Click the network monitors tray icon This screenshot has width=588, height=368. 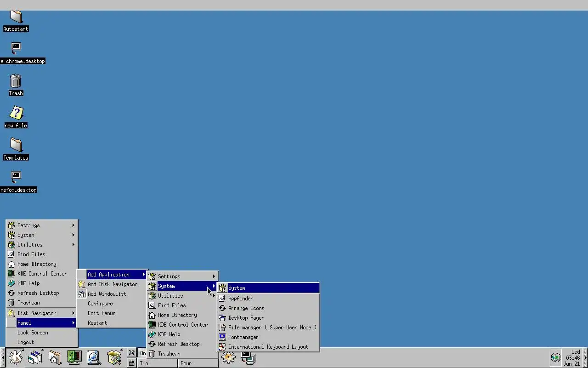click(x=556, y=357)
